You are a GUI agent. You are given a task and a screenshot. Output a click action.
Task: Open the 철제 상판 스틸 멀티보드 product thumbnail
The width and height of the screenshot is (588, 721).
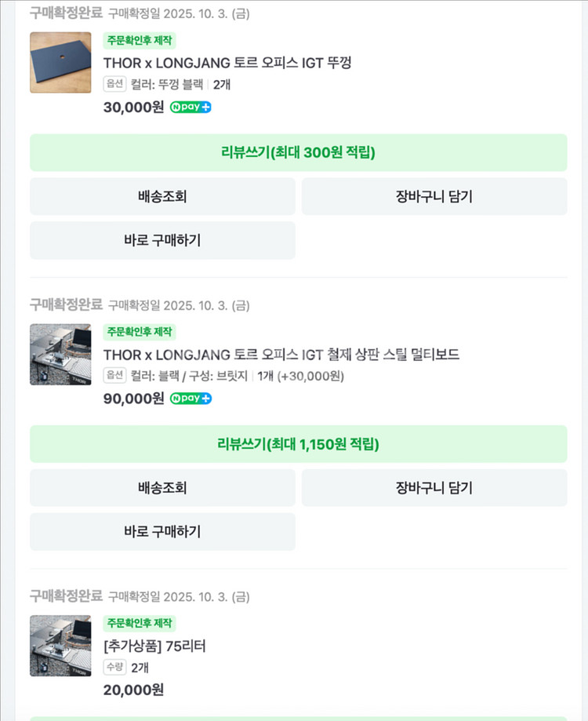pos(60,355)
